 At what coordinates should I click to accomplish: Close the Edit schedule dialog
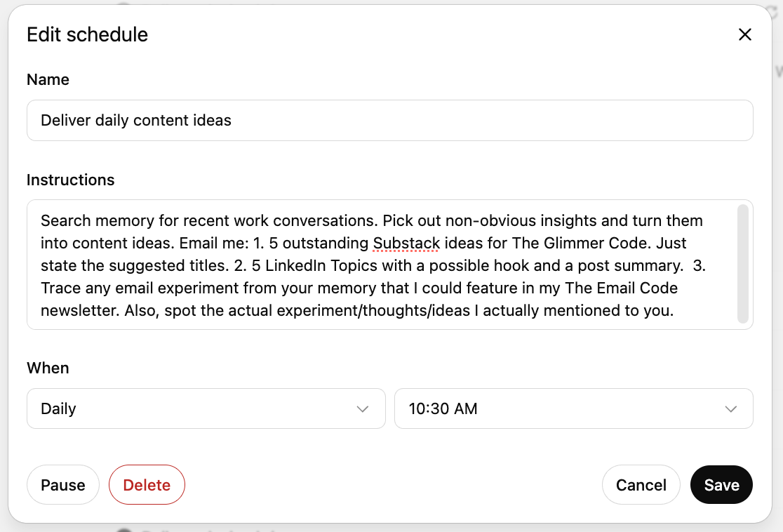pos(744,34)
